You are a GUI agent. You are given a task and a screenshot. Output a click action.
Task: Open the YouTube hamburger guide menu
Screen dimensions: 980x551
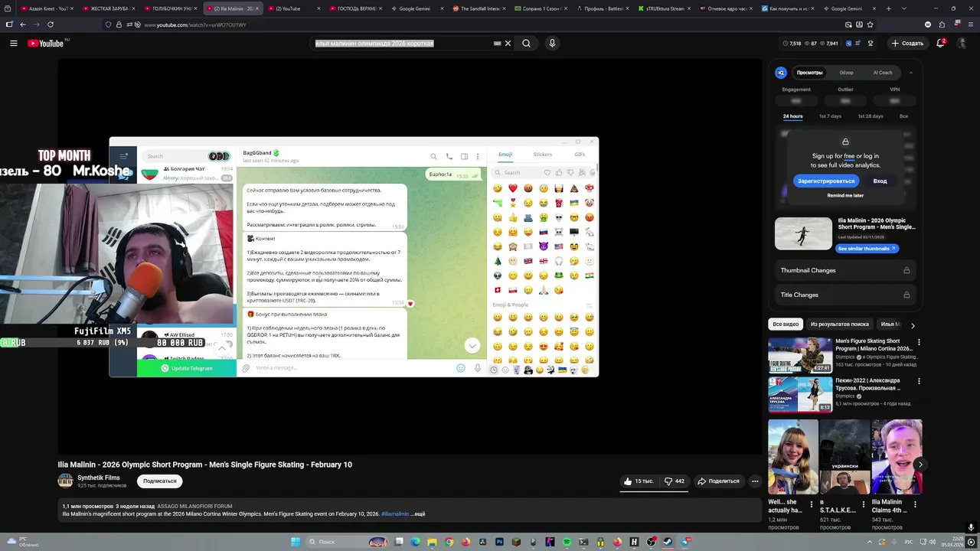[14, 44]
